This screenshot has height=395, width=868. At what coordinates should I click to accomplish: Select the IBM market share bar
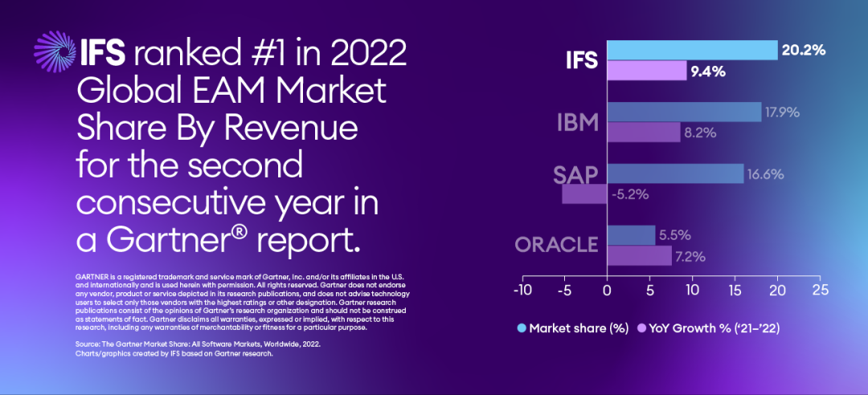point(684,112)
